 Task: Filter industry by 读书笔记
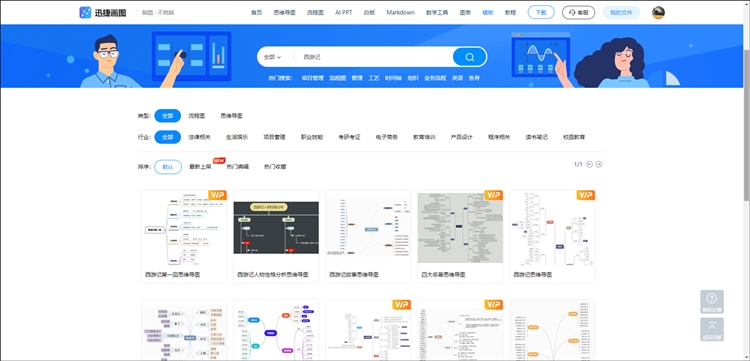click(537, 137)
